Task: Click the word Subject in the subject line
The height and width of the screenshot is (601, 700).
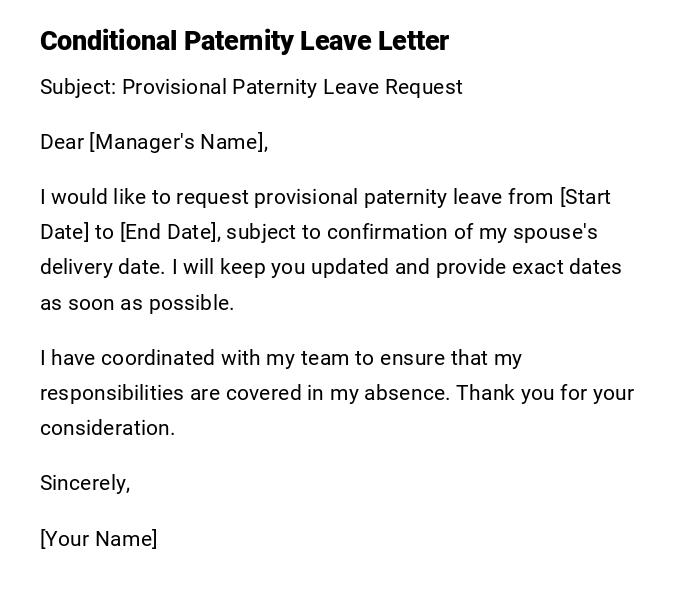Action: (76, 87)
